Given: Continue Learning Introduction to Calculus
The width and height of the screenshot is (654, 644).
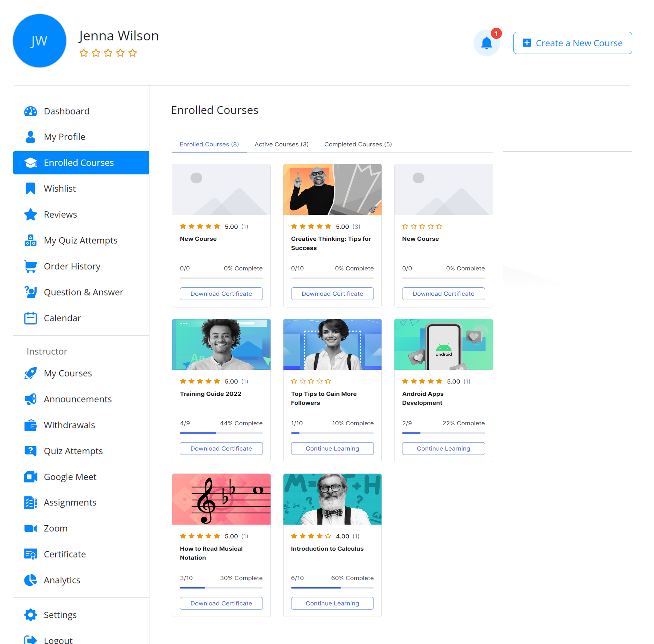Looking at the screenshot, I should [332, 603].
